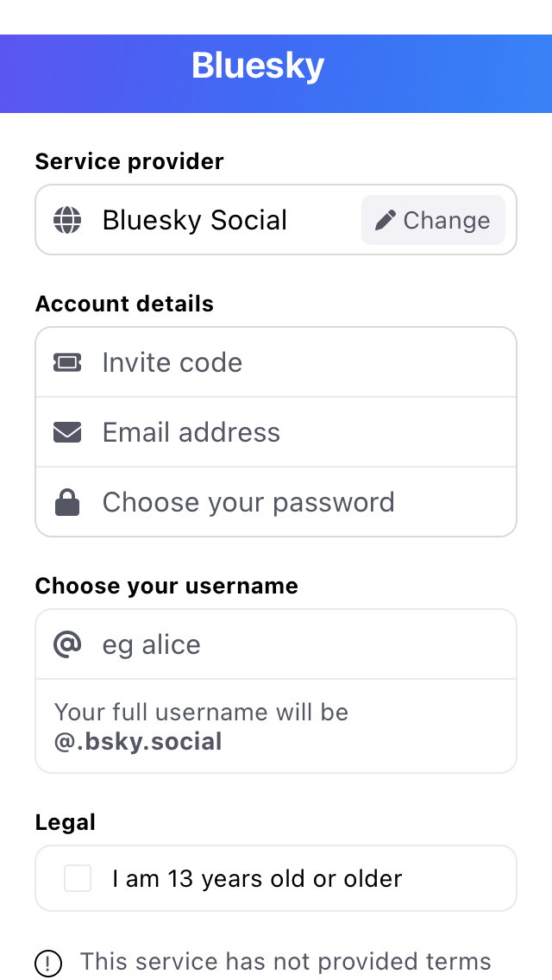Click the pencil icon on Change button
Viewport: 552px width, 980px height.
(386, 220)
